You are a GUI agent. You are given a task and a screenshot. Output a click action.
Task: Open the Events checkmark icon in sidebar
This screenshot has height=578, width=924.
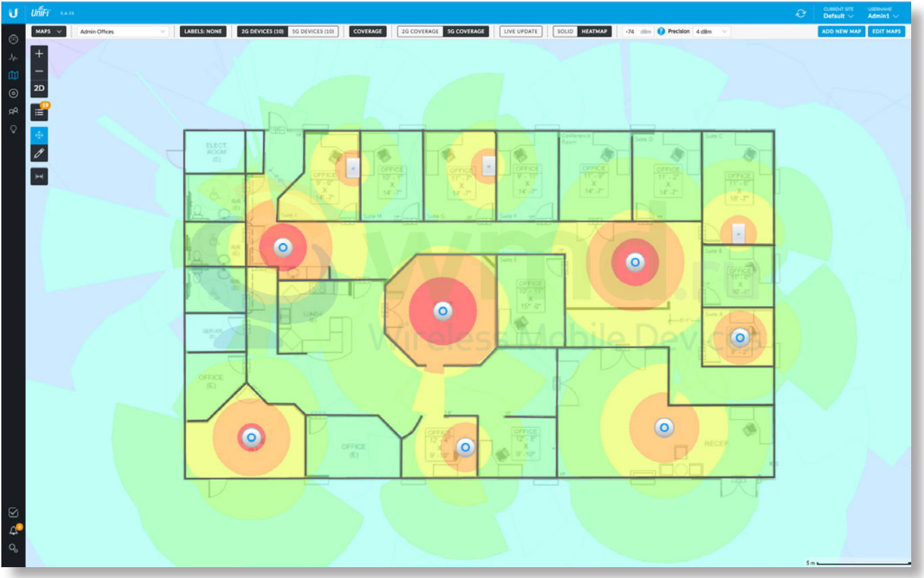pos(13,512)
